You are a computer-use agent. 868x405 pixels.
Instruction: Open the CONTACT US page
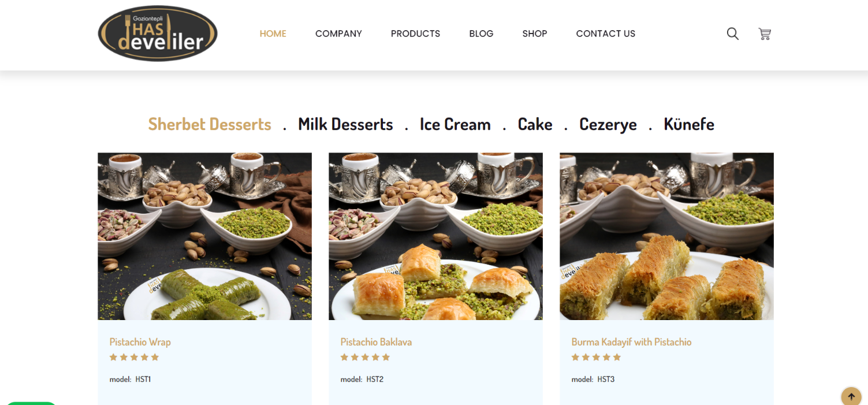(x=605, y=34)
